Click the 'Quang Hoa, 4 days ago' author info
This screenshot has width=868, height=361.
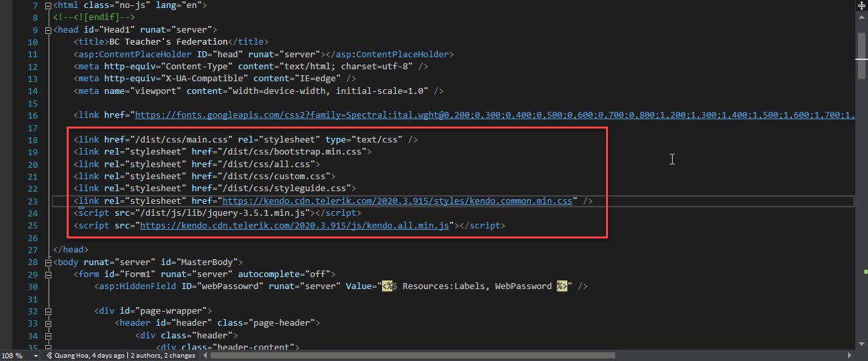tap(90, 356)
